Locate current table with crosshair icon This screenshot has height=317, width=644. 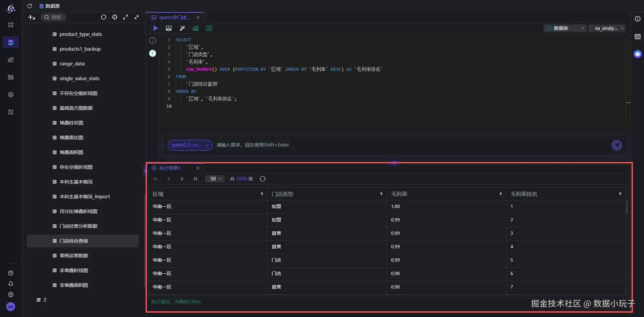click(115, 17)
